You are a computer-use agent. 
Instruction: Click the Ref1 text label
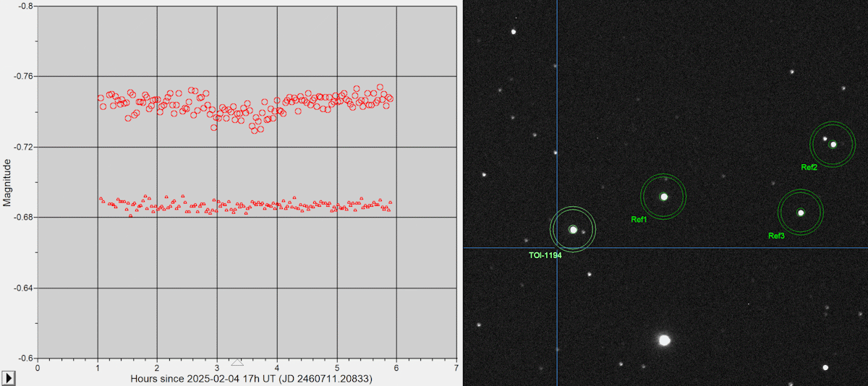coord(639,219)
